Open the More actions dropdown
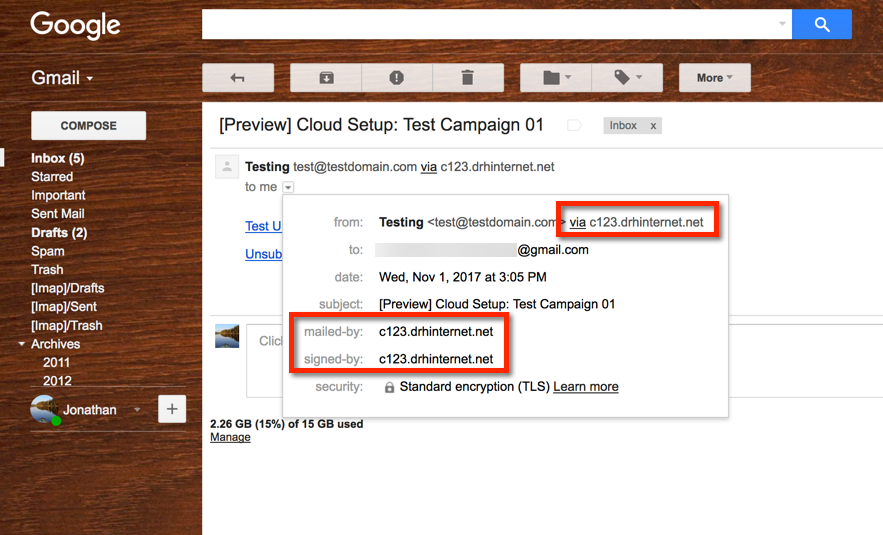883x535 pixels. (x=715, y=78)
